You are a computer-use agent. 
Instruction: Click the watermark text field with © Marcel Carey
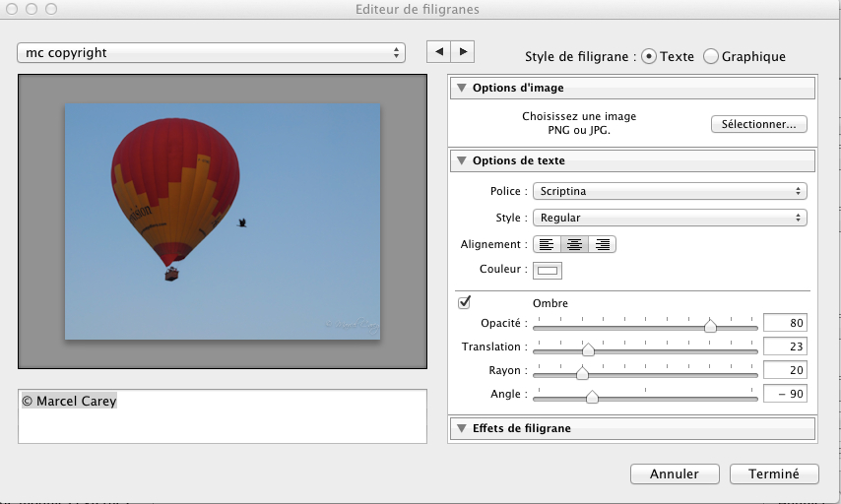click(222, 415)
